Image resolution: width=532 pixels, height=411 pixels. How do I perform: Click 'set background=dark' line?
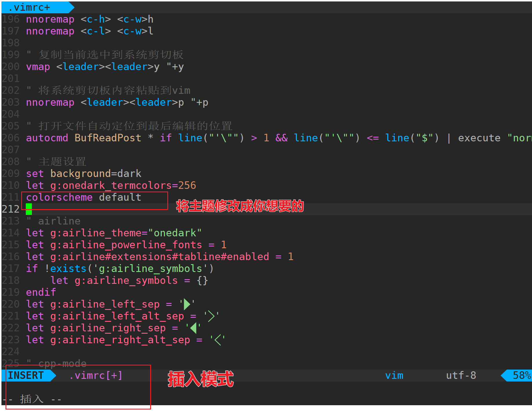pyautogui.click(x=83, y=173)
